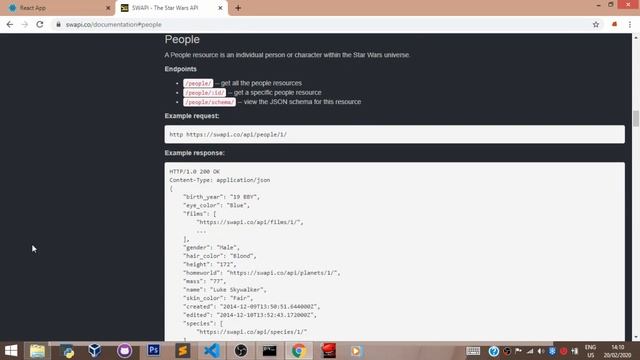Viewport: 640px width, 360px height.
Task: Click the "HTTP/1.0 200 OK" line
Action: pyautogui.click(x=194, y=171)
